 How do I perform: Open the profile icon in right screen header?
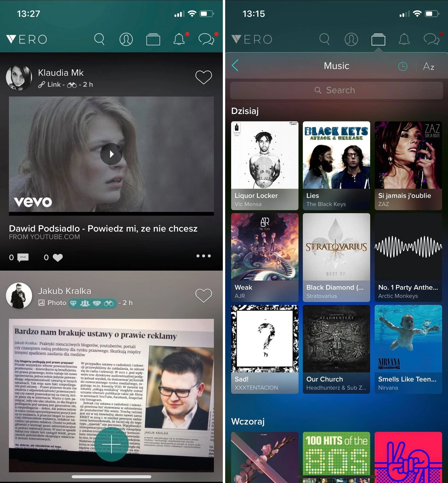[x=351, y=39]
